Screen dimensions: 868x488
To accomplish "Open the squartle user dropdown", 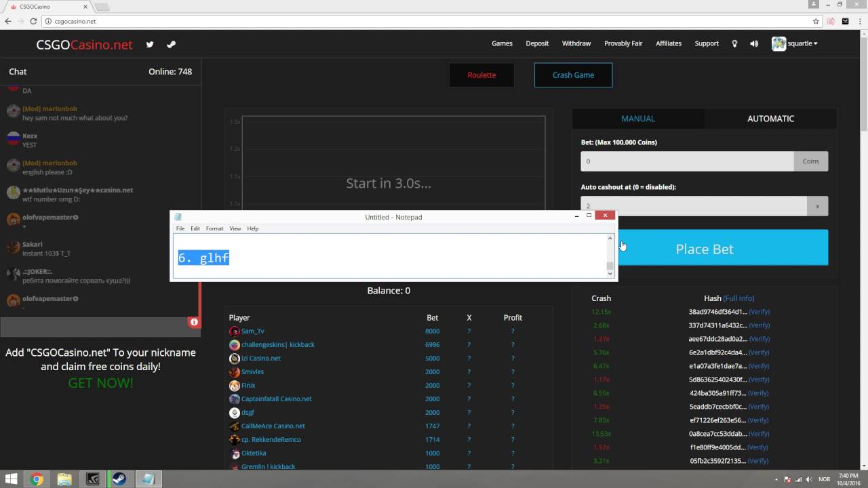I will coord(802,43).
